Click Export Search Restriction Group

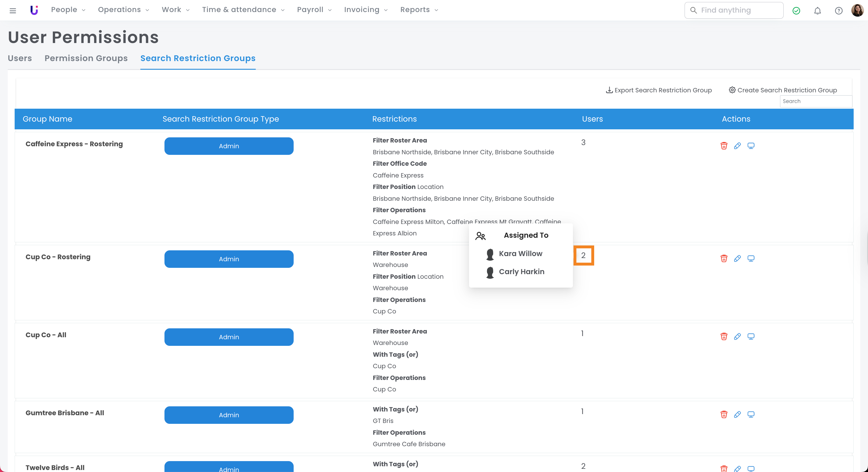(x=658, y=90)
